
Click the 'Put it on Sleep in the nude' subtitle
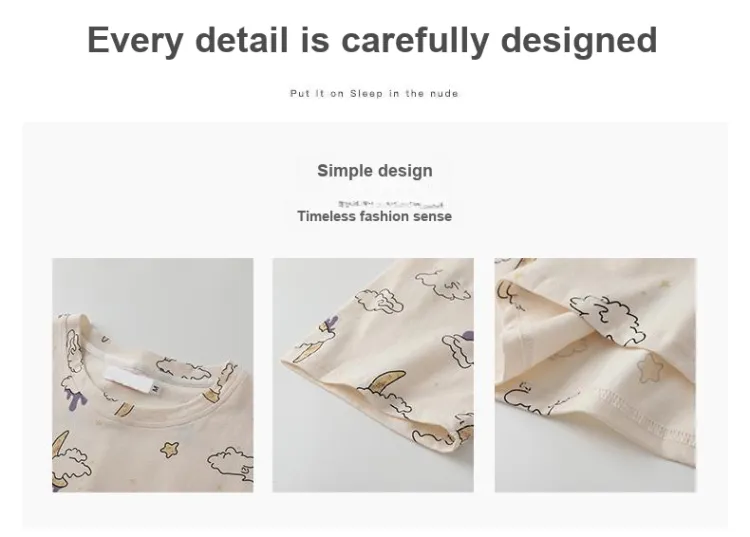click(374, 94)
